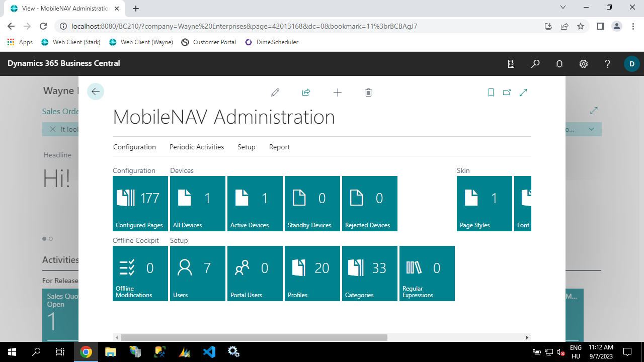Open the Rejected Devices tile
The height and width of the screenshot is (362, 644).
point(370,204)
